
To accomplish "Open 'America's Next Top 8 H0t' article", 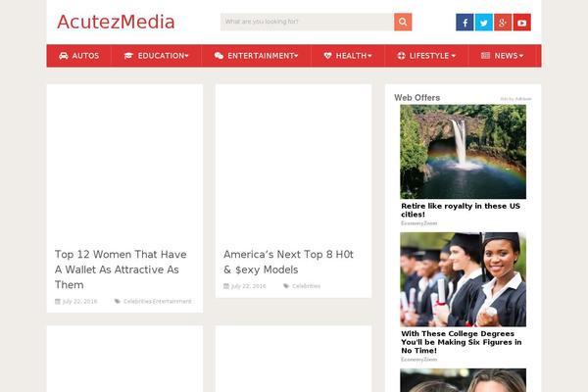I will (x=288, y=262).
